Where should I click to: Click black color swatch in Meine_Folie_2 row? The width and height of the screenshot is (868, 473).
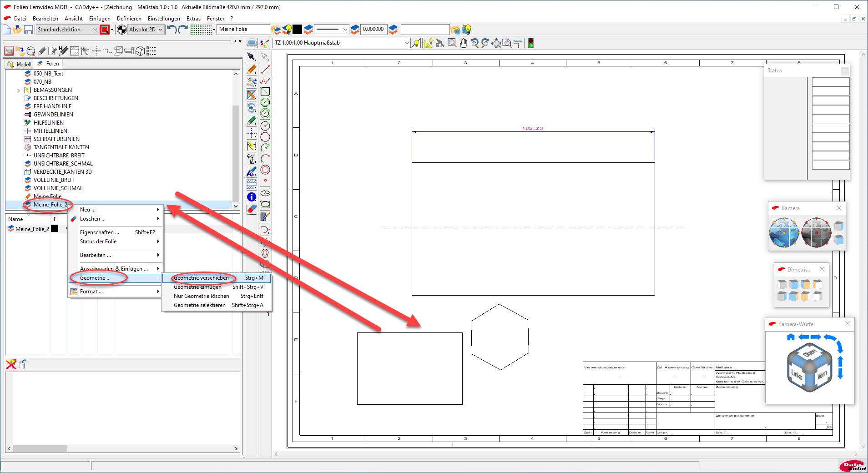pyautogui.click(x=55, y=229)
